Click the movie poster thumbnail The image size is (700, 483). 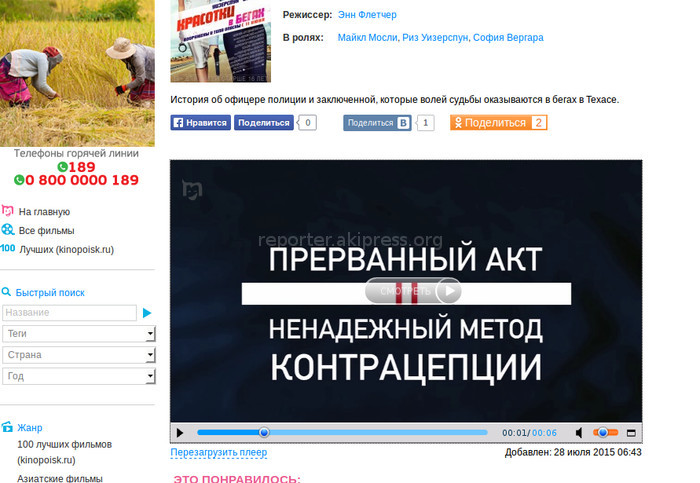tap(221, 41)
